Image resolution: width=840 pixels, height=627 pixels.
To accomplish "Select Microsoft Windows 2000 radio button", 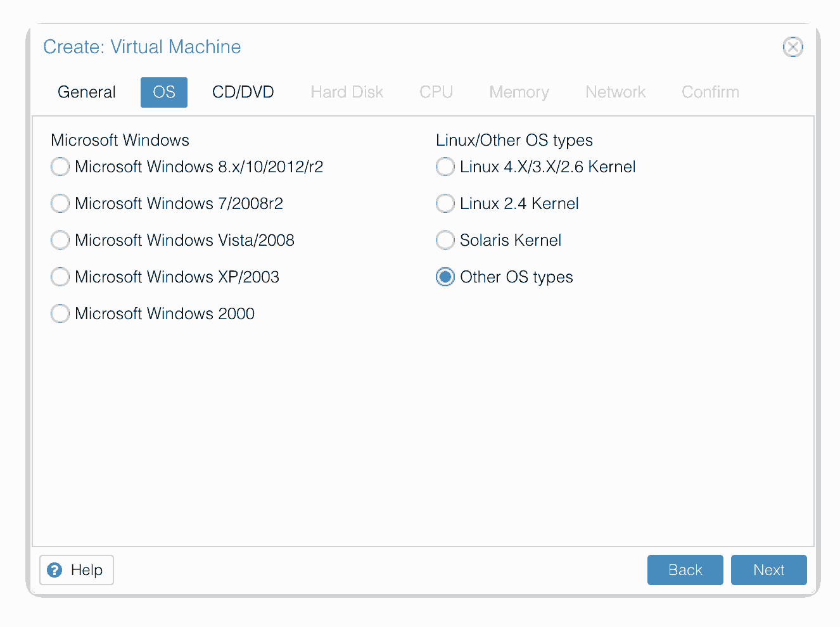I will pyautogui.click(x=60, y=313).
